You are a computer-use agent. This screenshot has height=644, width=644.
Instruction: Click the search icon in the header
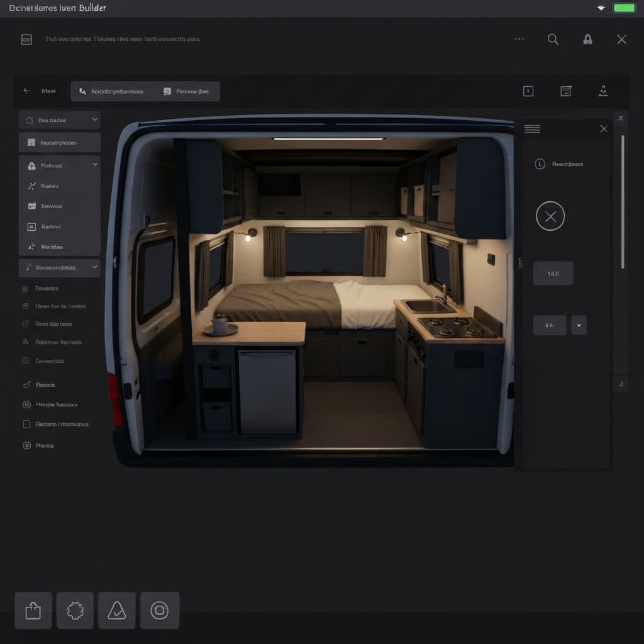(x=553, y=39)
